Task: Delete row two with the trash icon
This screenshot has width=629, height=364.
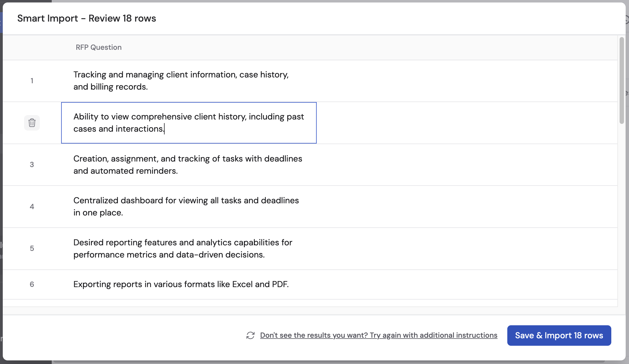Action: pos(32,123)
